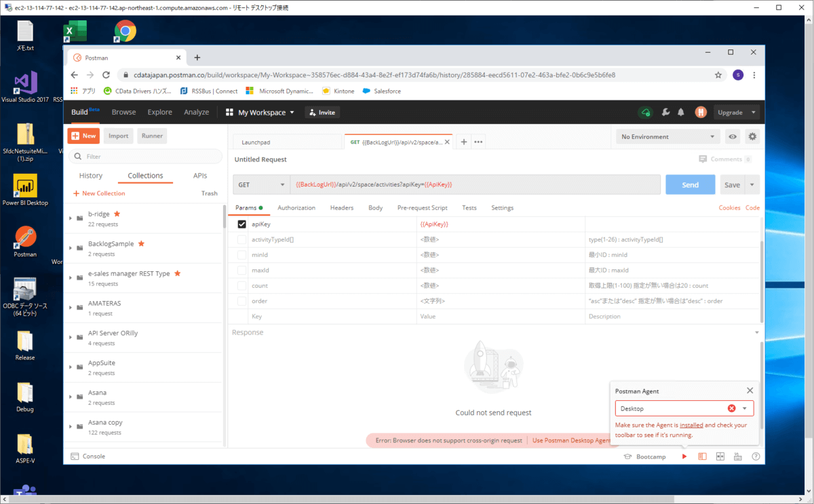Screen dimensions: 814x504
Task: Open the Upgrade dropdown
Action: click(x=735, y=113)
